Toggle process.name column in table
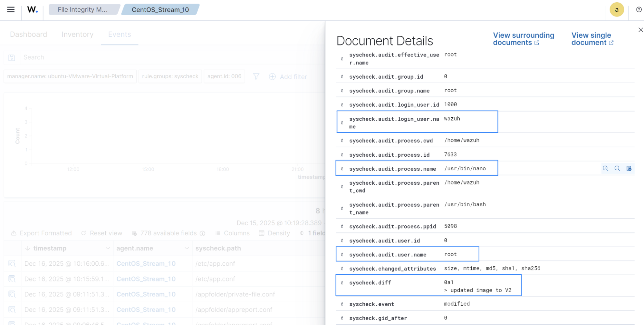Image resolution: width=644 pixels, height=325 pixels. 629,169
